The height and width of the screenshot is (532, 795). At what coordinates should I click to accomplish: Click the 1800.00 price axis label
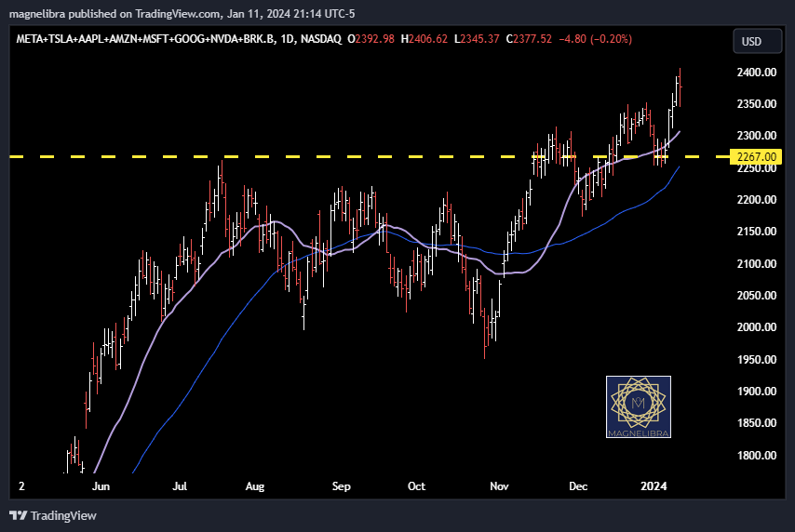tap(757, 455)
